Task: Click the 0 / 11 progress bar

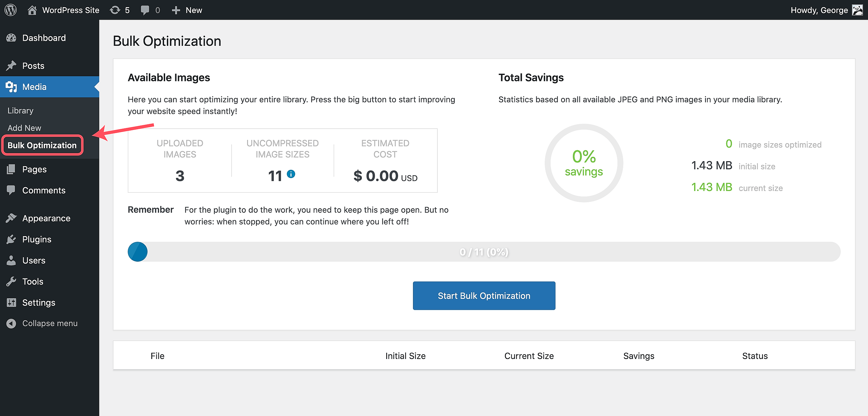Action: tap(484, 252)
